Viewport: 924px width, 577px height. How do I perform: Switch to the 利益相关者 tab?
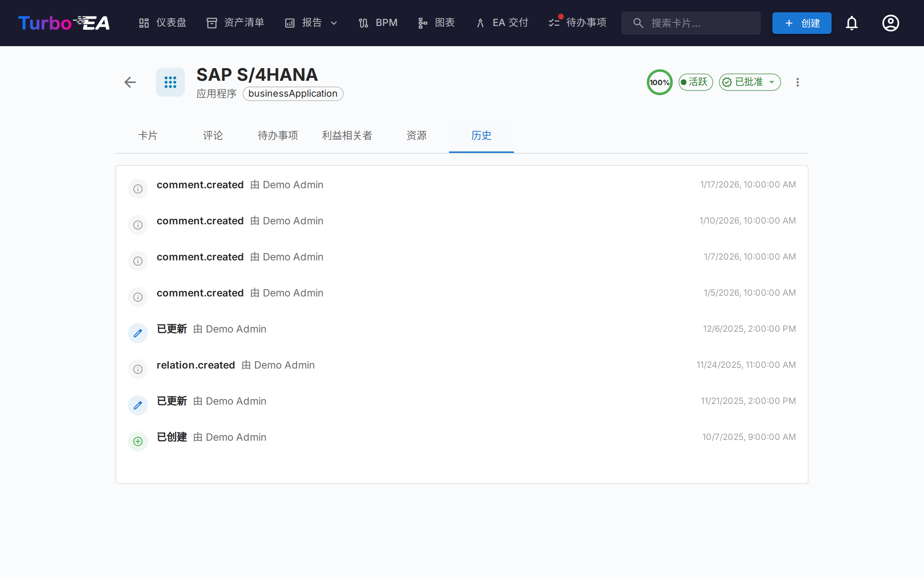click(347, 136)
